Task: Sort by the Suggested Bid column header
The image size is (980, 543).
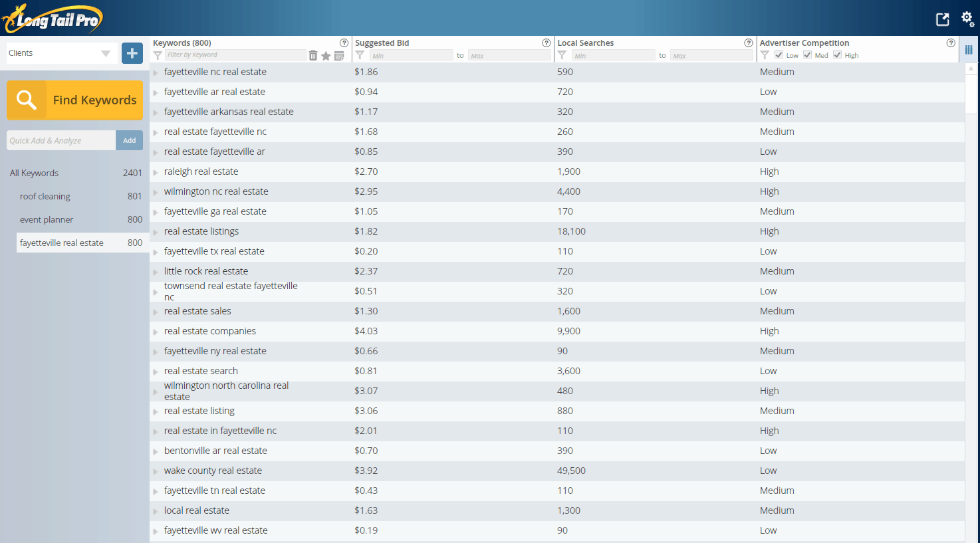Action: pyautogui.click(x=382, y=43)
